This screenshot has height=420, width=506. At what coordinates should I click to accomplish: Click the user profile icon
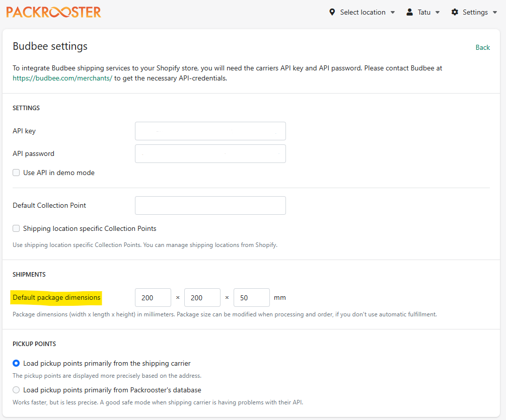tap(409, 12)
